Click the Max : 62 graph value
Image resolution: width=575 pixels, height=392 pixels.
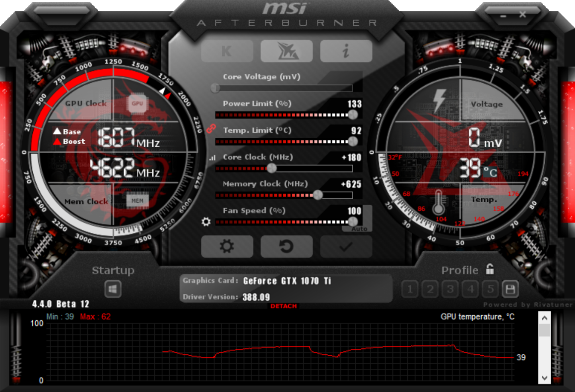[95, 317]
